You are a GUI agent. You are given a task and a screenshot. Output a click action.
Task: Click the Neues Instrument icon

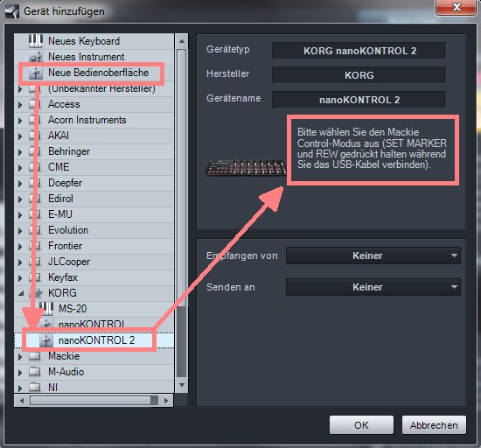point(36,57)
